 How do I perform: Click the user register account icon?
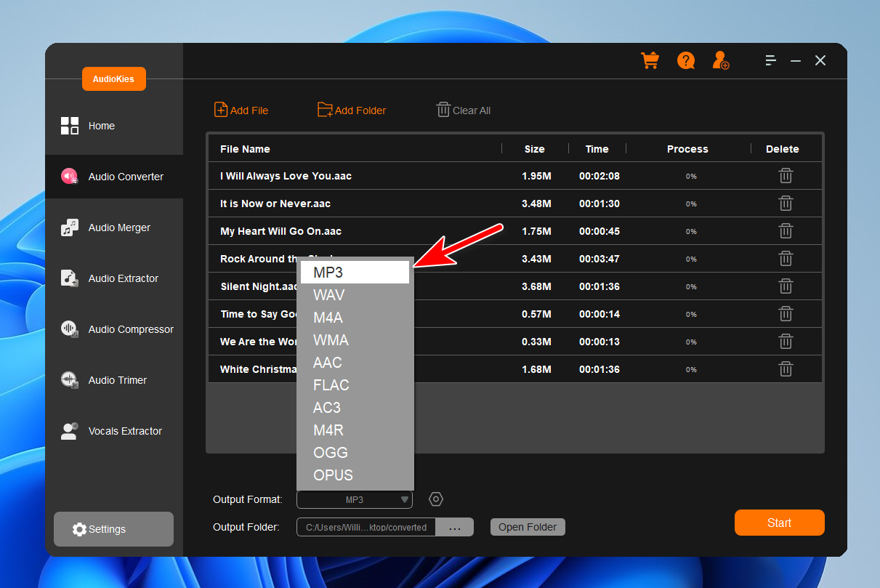[x=721, y=60]
